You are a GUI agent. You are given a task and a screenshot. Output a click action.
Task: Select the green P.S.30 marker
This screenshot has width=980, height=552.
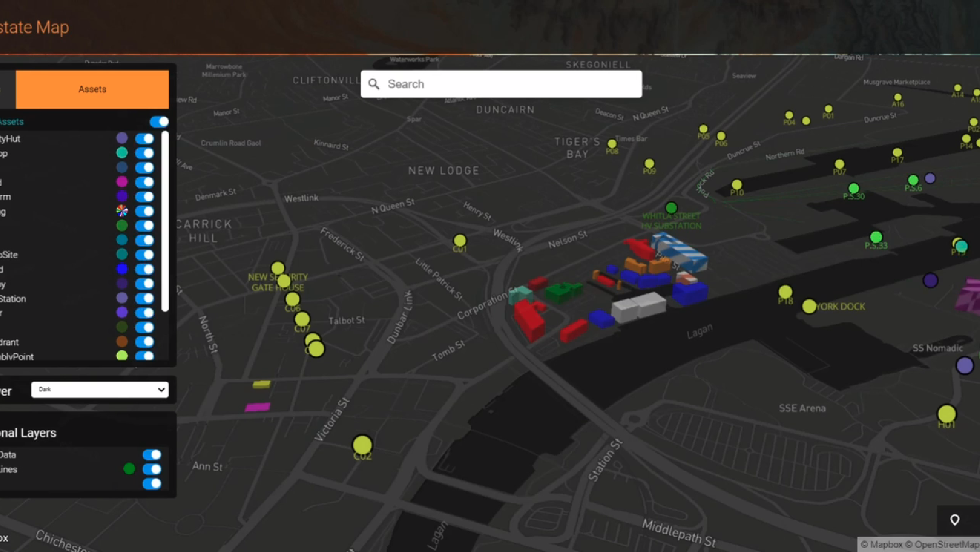pos(853,189)
